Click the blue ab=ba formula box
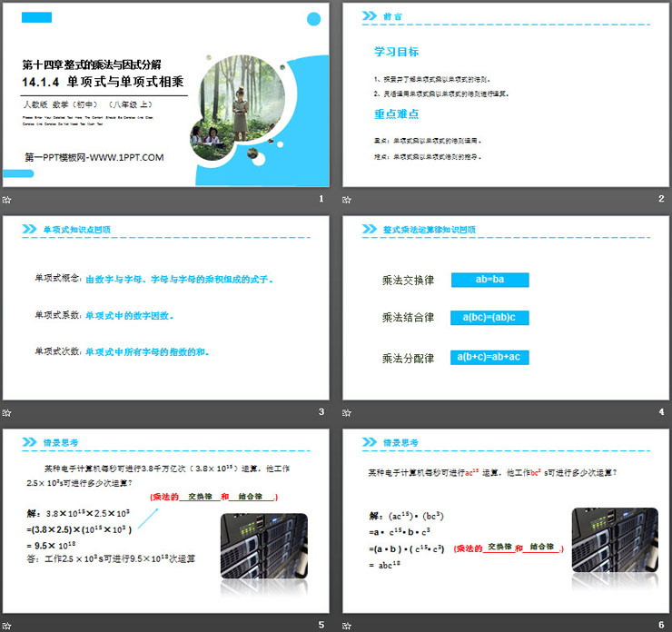This screenshot has width=672, height=632. (489, 281)
